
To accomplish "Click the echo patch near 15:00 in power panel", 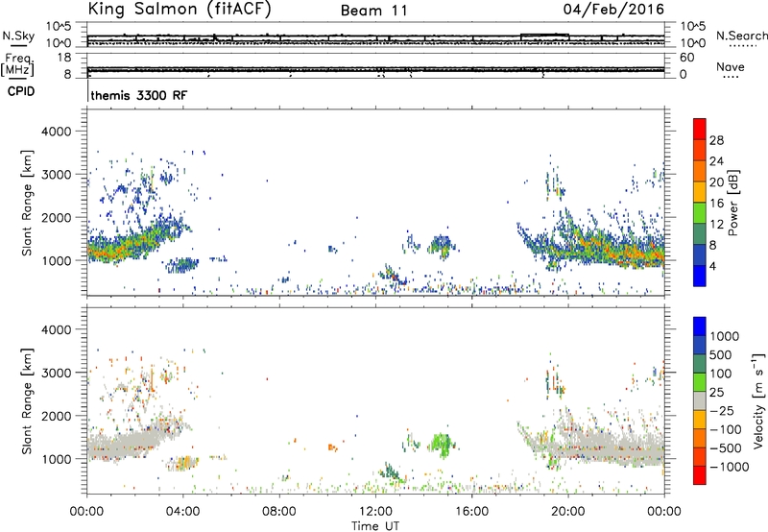I will [442, 246].
